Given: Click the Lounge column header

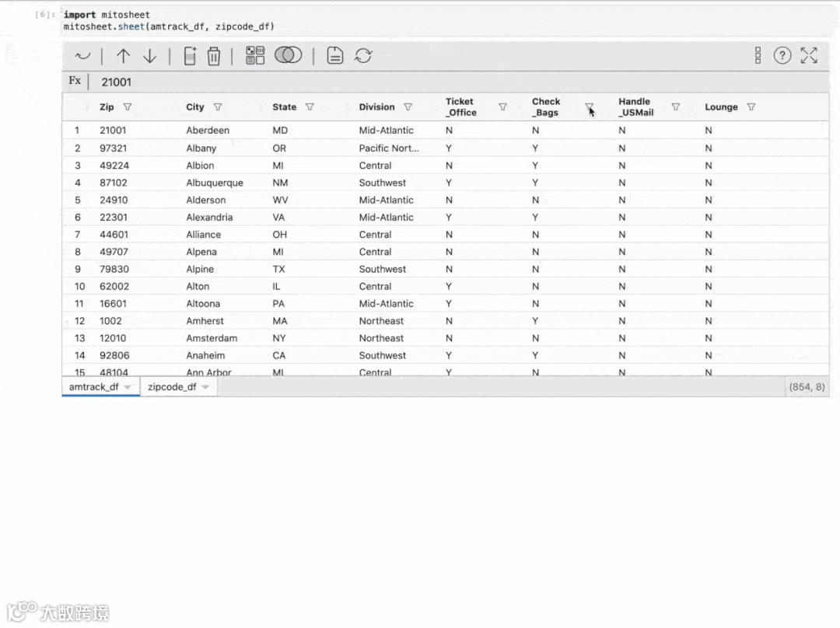Looking at the screenshot, I should pyautogui.click(x=721, y=107).
